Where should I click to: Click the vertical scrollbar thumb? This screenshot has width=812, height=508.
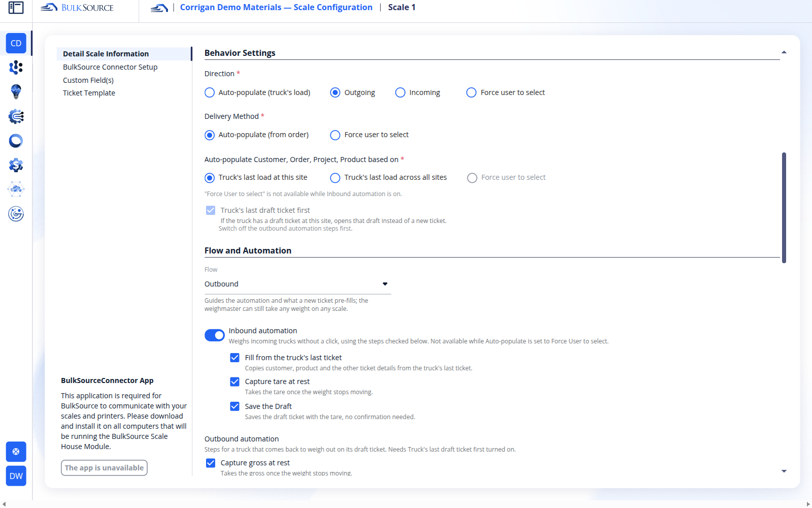(x=784, y=208)
